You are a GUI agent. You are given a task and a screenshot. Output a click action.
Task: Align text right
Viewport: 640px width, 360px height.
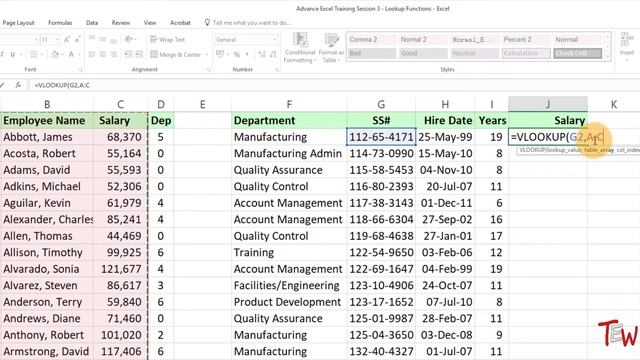click(x=113, y=54)
